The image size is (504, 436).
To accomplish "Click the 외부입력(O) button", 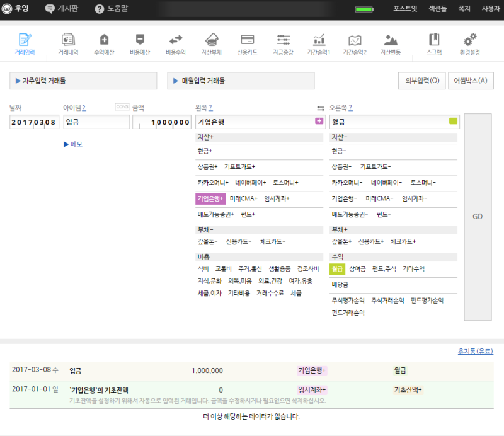I will pyautogui.click(x=421, y=81).
